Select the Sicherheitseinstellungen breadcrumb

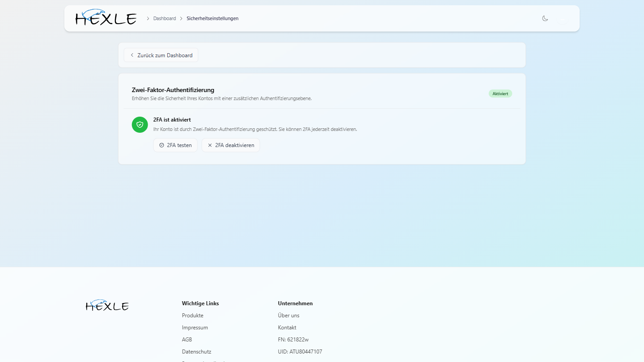pos(212,18)
